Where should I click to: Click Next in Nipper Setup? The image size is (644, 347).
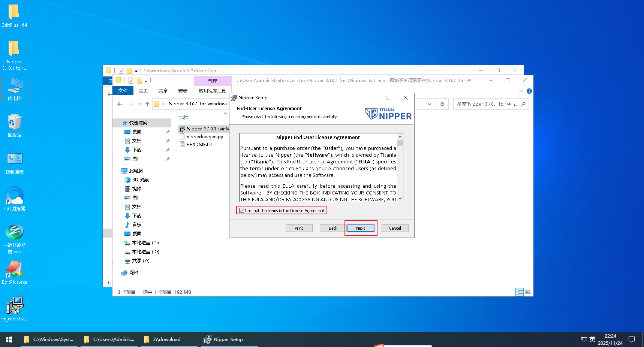(x=360, y=228)
